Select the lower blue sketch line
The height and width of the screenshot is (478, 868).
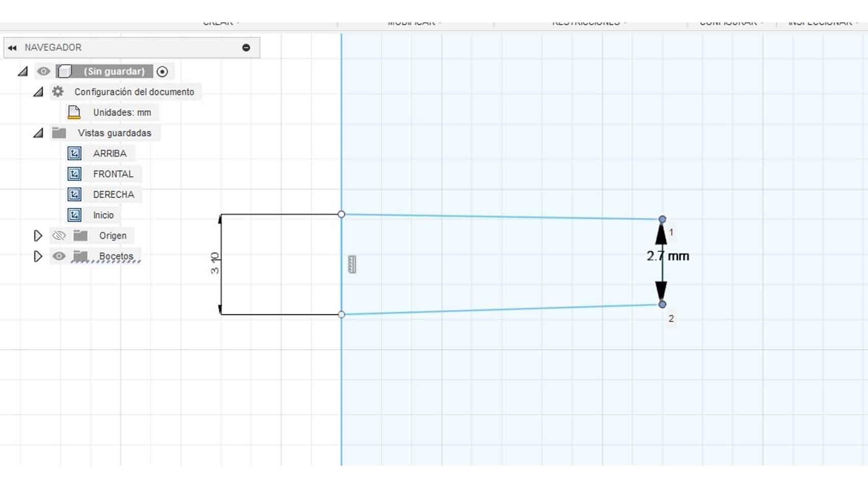click(502, 309)
